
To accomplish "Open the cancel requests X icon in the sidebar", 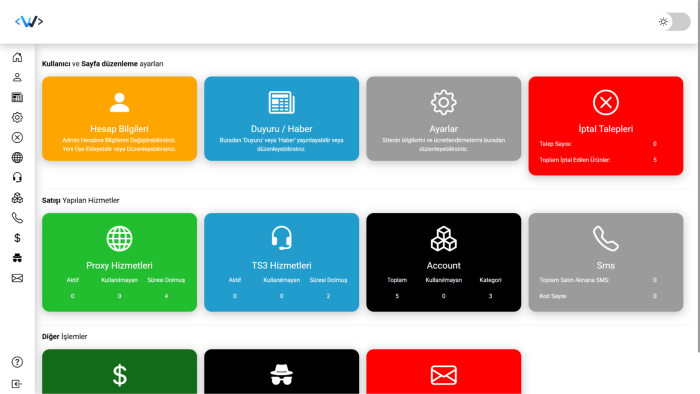I will (17, 137).
